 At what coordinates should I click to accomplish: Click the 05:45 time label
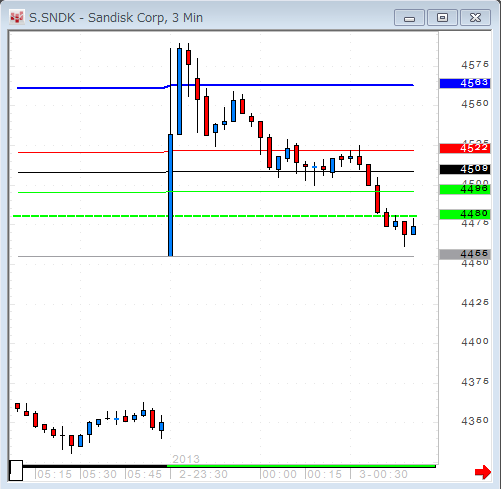pyautogui.click(x=144, y=474)
